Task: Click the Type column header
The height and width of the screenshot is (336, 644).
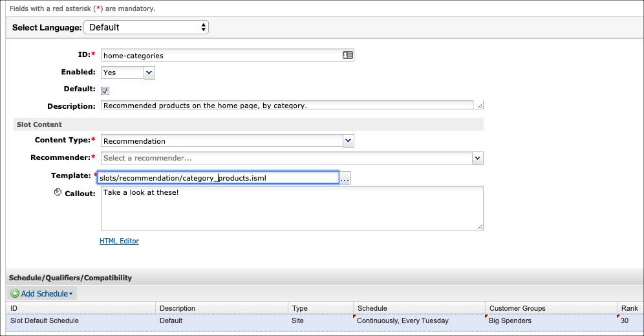Action: pos(321,308)
